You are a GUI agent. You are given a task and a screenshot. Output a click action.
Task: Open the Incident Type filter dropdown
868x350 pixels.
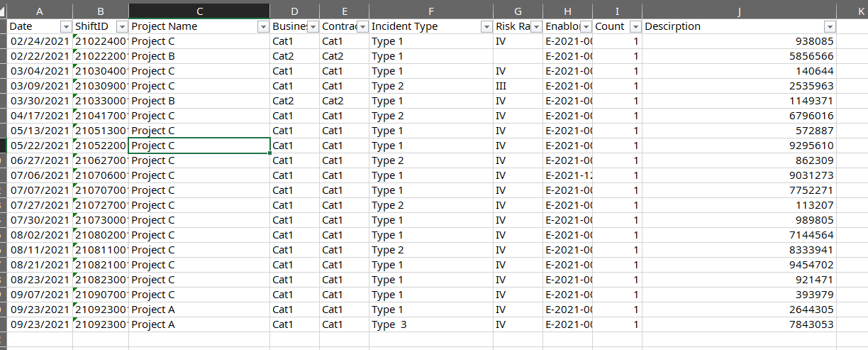pos(486,26)
